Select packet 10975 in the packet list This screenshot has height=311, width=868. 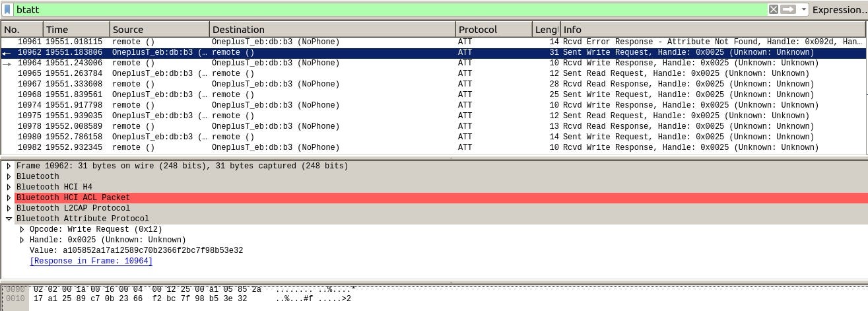(434, 116)
